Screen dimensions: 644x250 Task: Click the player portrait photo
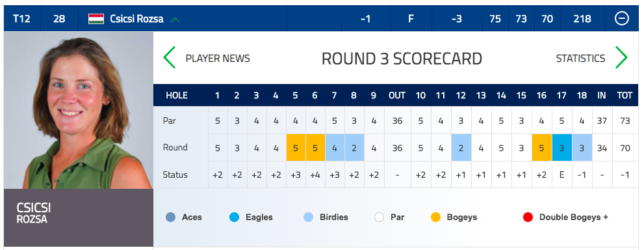(79, 110)
